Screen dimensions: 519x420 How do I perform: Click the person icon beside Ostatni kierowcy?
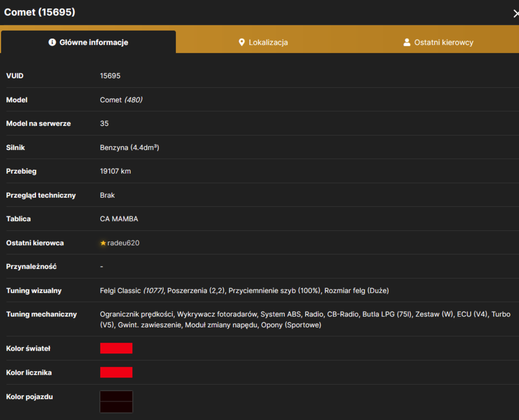(x=407, y=43)
